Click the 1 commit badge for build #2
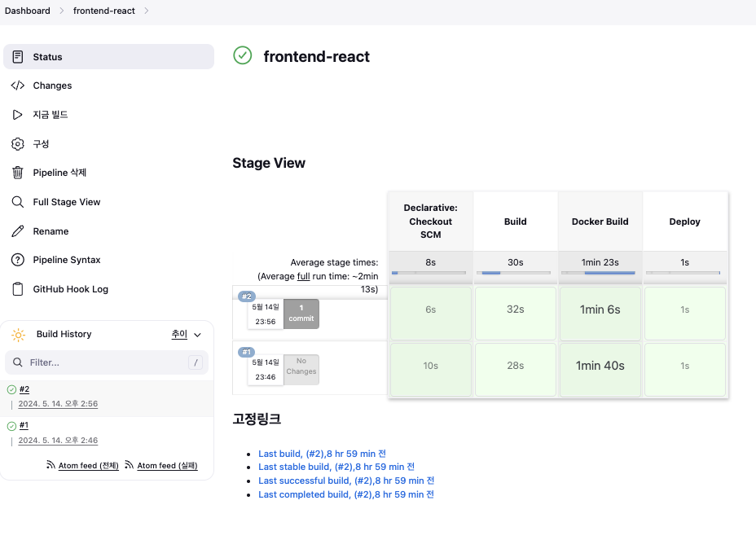Image resolution: width=756 pixels, height=540 pixels. (301, 314)
